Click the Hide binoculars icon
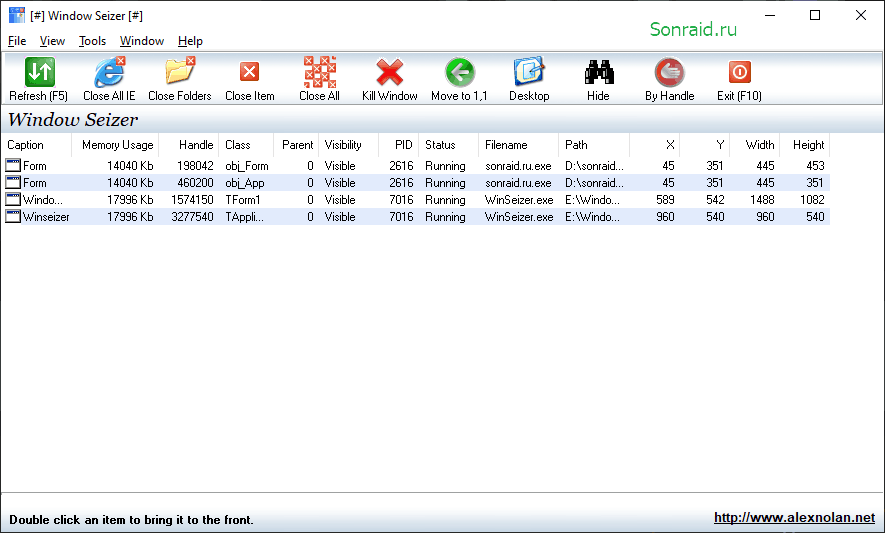The width and height of the screenshot is (885, 533). [x=599, y=72]
